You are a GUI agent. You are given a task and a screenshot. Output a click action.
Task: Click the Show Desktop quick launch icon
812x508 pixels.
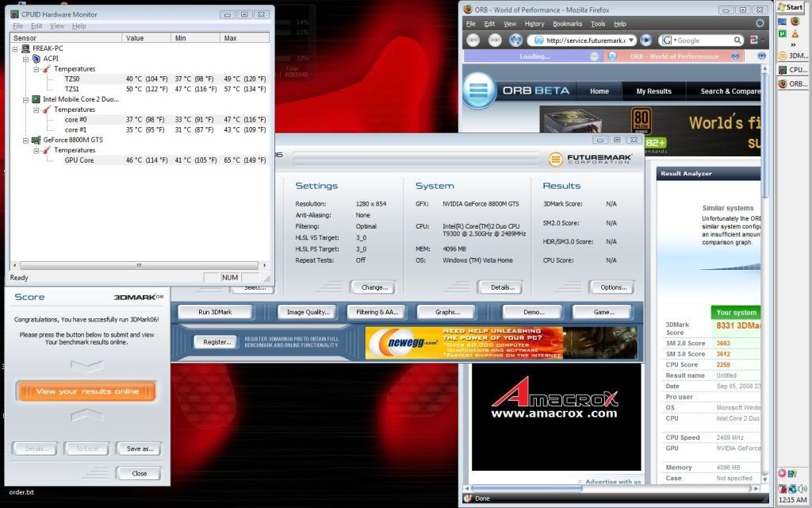coord(782,21)
